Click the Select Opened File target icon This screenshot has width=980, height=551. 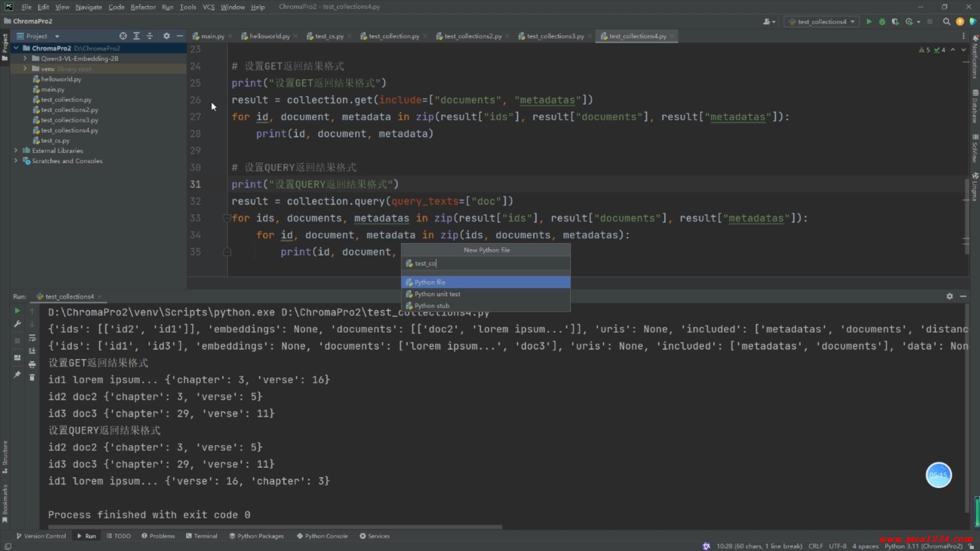coord(123,36)
